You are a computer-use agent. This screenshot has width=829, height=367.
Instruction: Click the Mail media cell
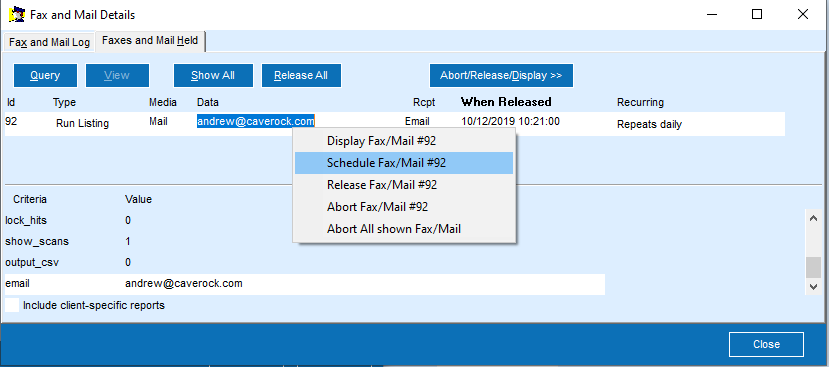(158, 122)
